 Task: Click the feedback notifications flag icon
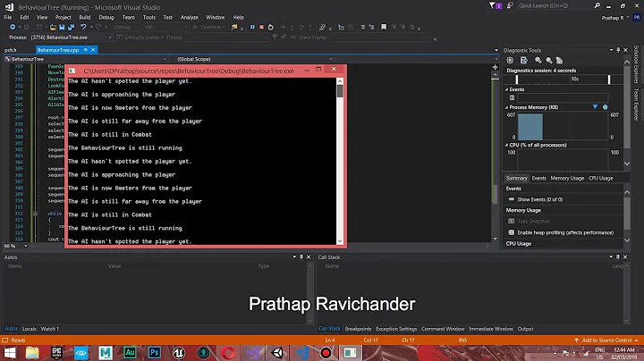coord(492,5)
